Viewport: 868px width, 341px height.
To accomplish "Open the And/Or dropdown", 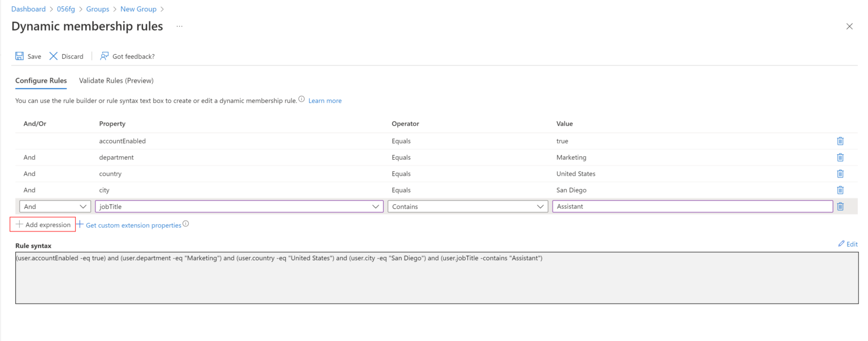I will coord(54,206).
